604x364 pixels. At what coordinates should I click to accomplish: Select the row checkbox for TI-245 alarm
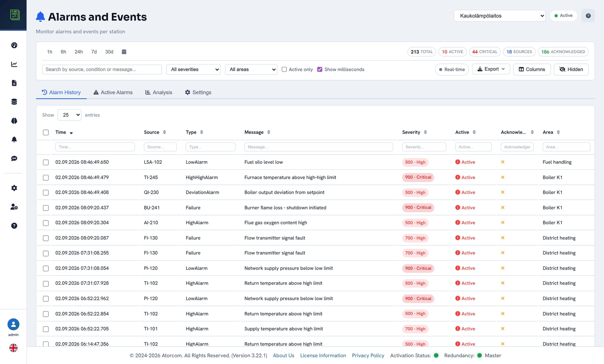coord(46,178)
